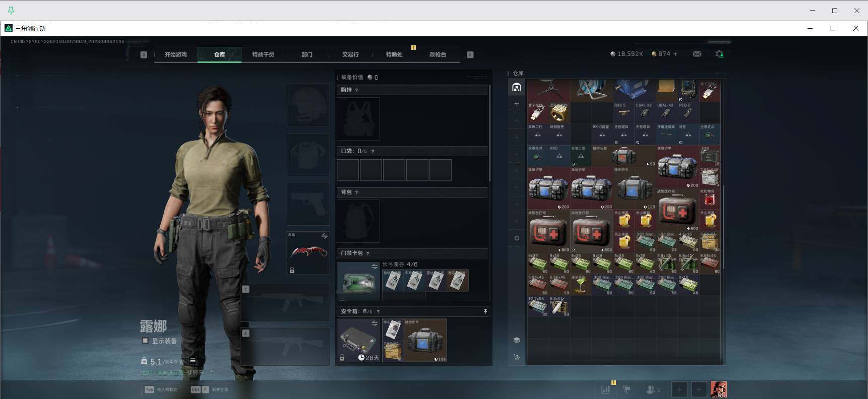Add currency with the plus next to 874
Image resolution: width=868 pixels, height=399 pixels.
click(x=675, y=54)
